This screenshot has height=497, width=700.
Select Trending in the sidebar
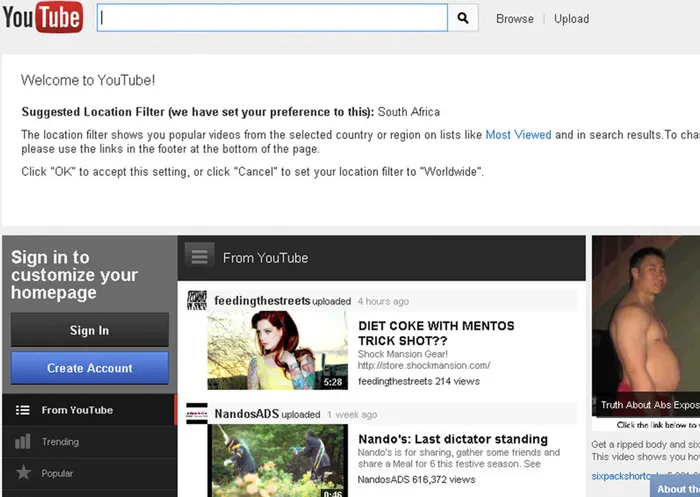pyautogui.click(x=89, y=442)
